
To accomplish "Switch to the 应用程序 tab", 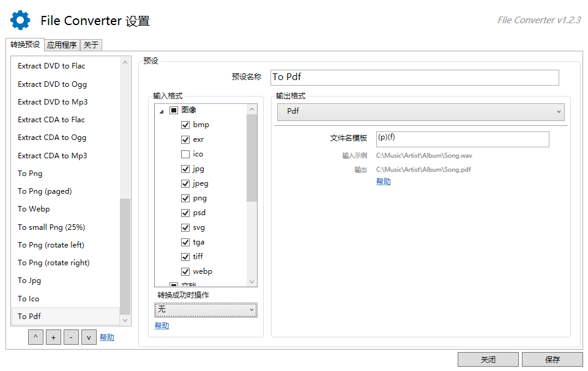I will click(x=62, y=45).
